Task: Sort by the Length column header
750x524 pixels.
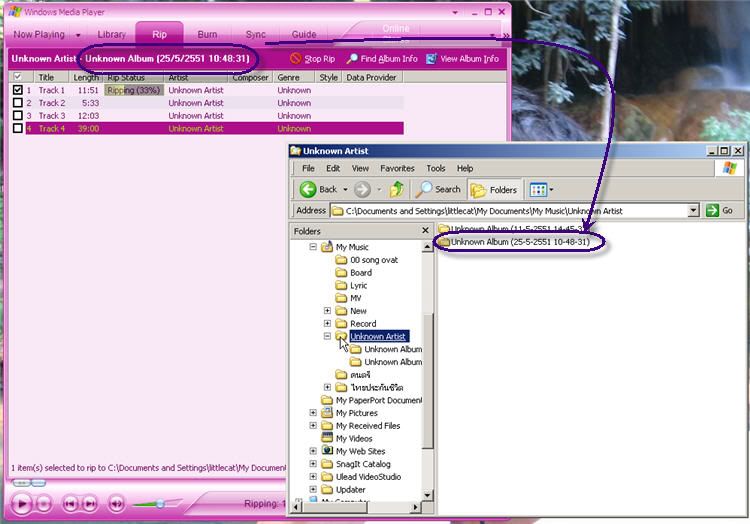Action: coord(86,77)
